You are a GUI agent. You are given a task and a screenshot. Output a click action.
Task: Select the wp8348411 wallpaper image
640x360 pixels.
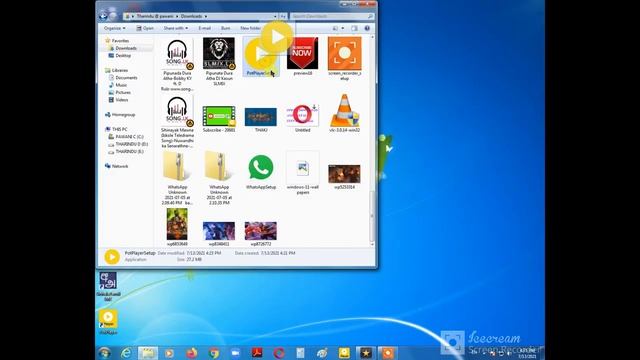pos(219,231)
